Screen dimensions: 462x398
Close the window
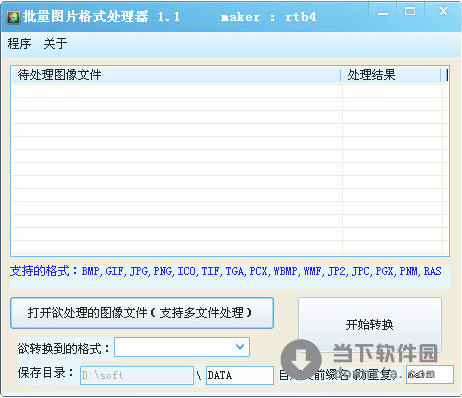(x=443, y=12)
